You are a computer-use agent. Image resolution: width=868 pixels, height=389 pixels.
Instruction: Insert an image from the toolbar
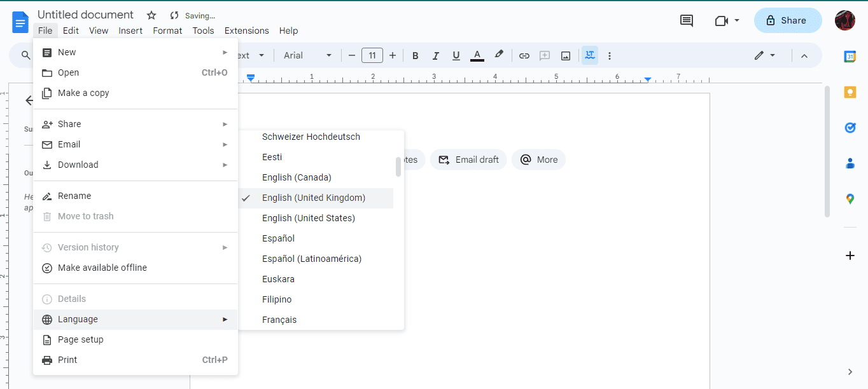(565, 55)
